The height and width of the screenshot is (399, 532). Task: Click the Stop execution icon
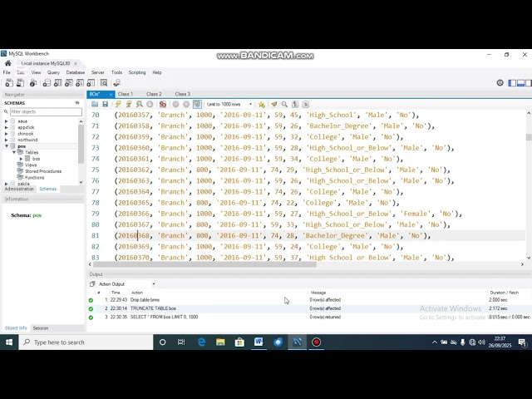[x=150, y=104]
